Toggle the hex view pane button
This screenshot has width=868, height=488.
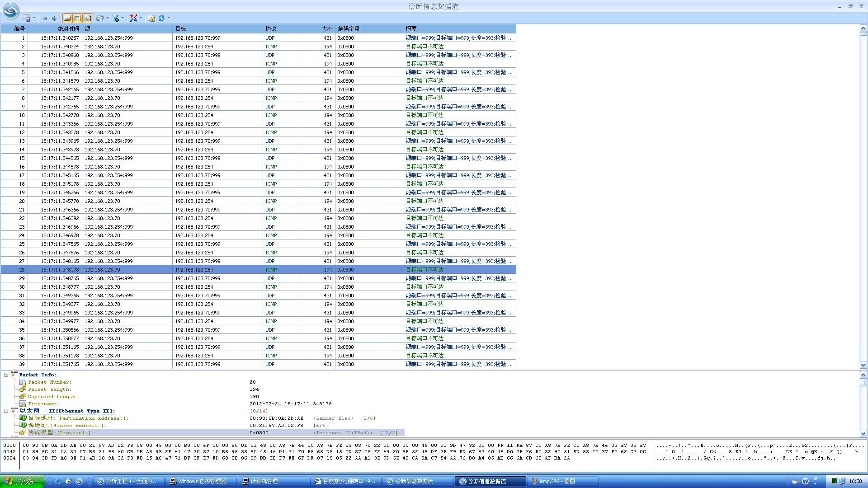[87, 18]
